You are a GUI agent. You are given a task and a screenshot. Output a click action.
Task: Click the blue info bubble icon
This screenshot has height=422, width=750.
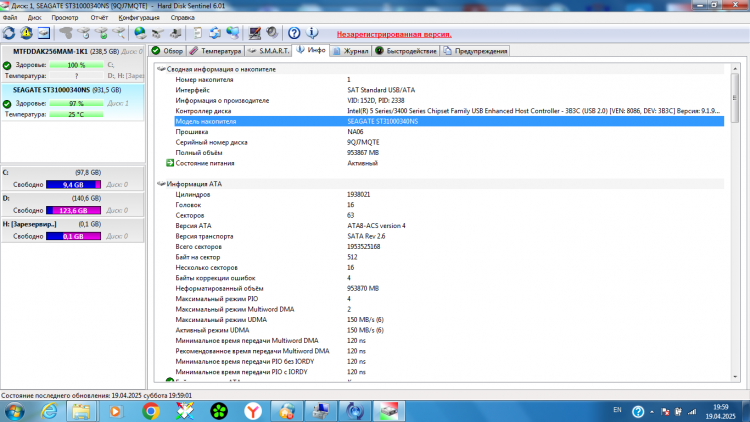tap(312, 33)
